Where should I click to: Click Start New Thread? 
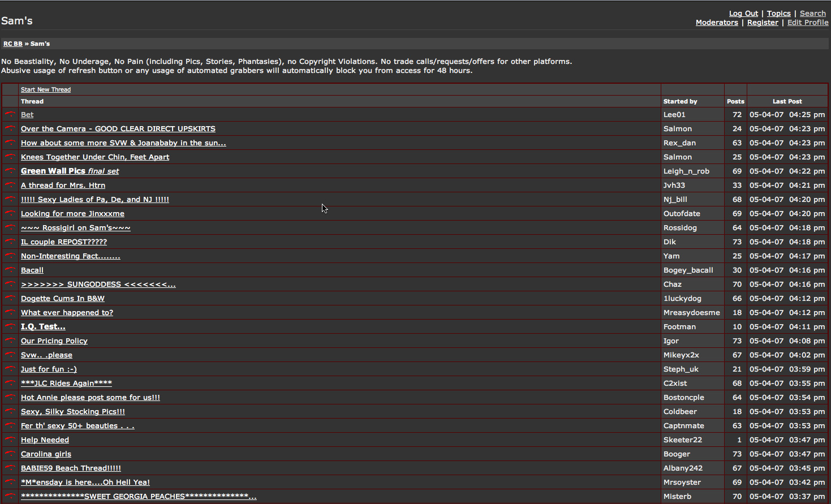46,89
